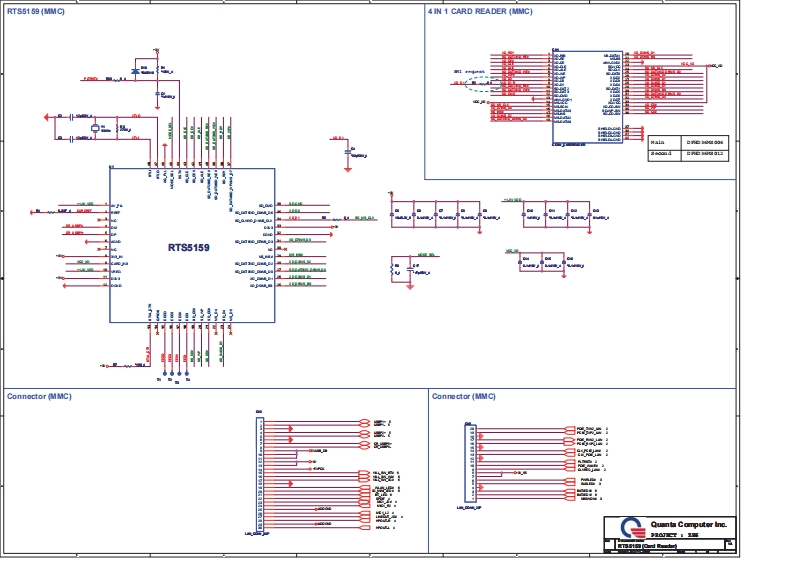Select the PROJECT : ZE6 text in title block
The width and height of the screenshot is (793, 561).
[x=665, y=536]
